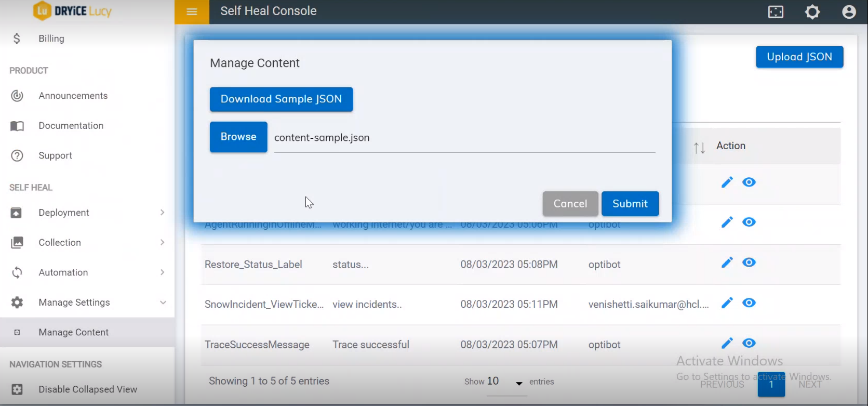View the Restore_Status_Label entry
This screenshot has width=868, height=406.
pyautogui.click(x=749, y=263)
